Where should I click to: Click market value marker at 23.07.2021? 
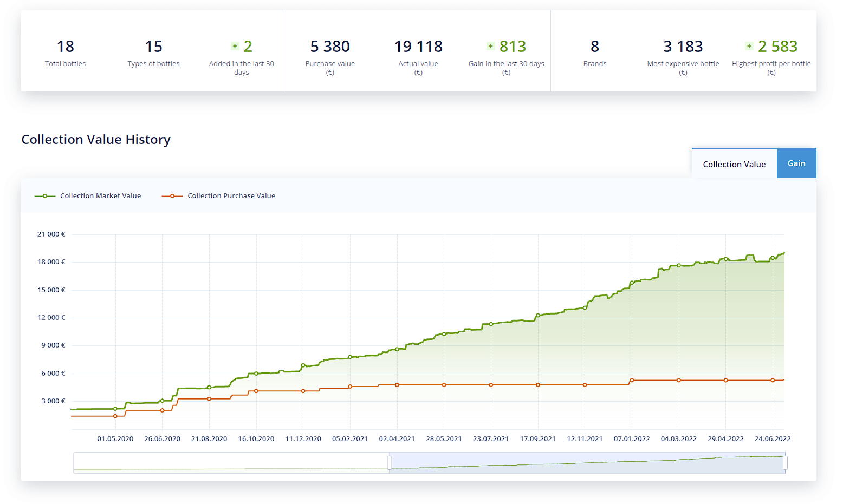coord(491,324)
